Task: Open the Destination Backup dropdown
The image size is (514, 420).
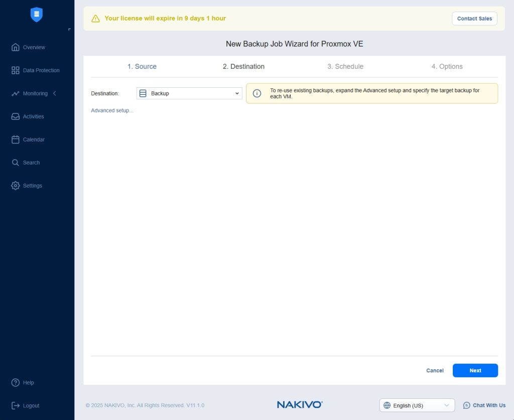Action: click(189, 93)
